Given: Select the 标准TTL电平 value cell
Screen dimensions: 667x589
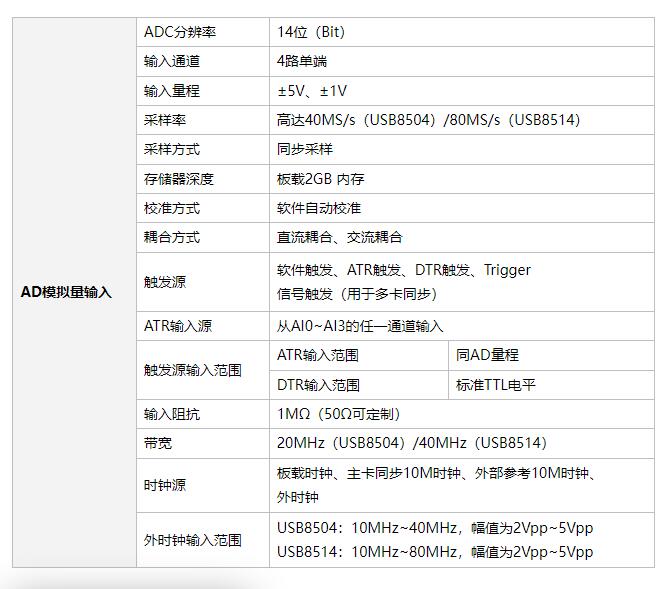Looking at the screenshot, I should point(496,385).
